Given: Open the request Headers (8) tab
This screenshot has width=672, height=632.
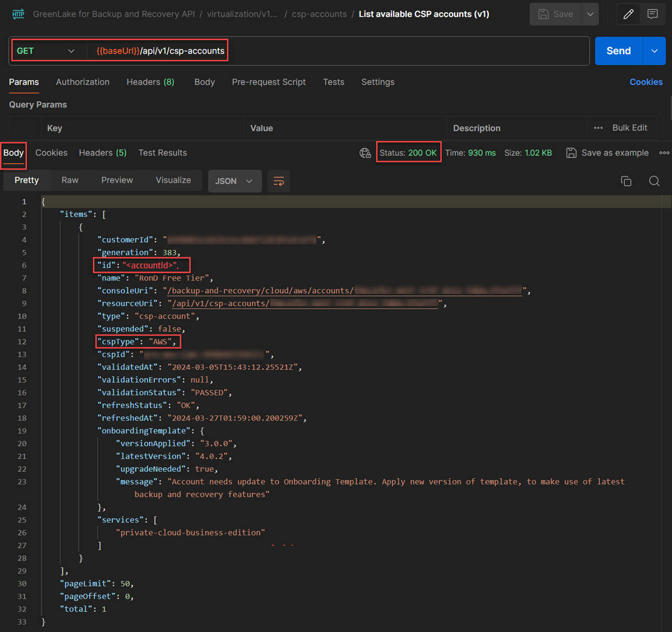Looking at the screenshot, I should point(150,82).
